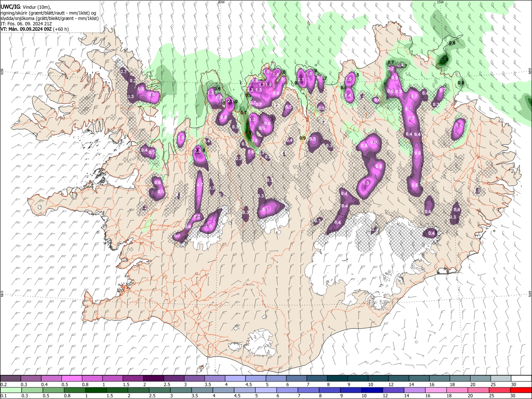Image resolution: width=532 pixels, height=399 pixels.
Task: Click the '30' label on the rain scale
Action: point(513,396)
